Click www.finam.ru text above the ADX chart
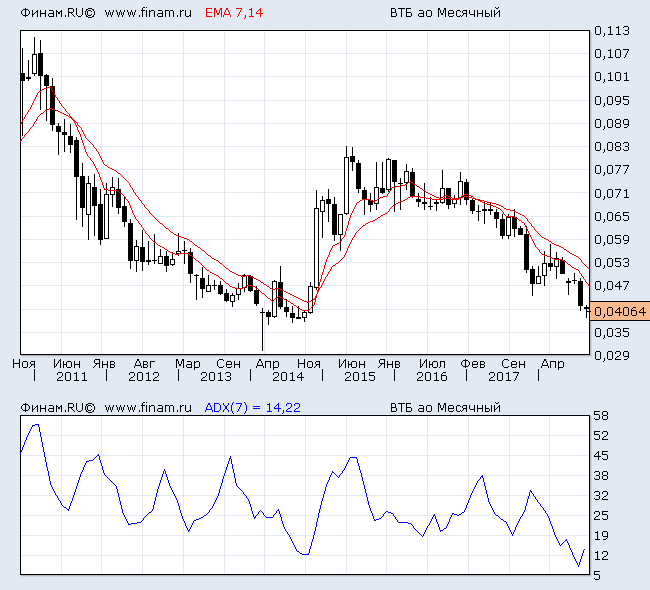Image resolution: width=650 pixels, height=590 pixels. [148, 408]
